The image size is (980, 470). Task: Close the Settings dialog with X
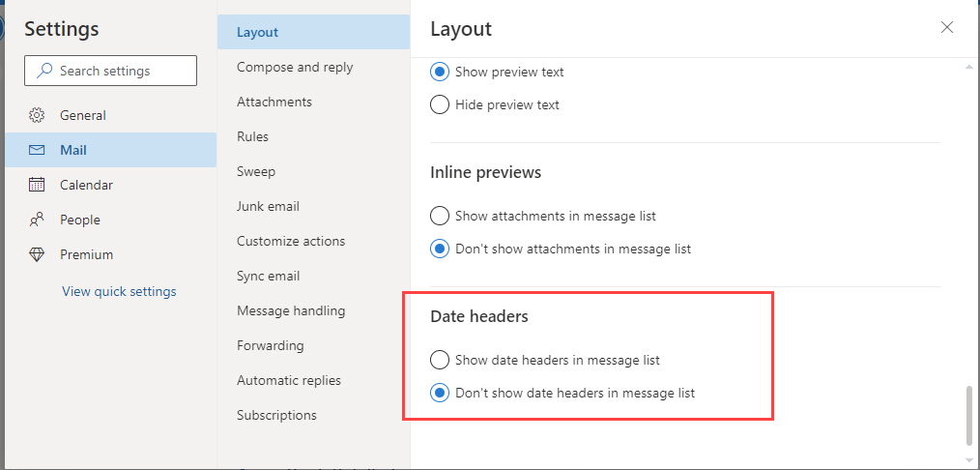947,27
